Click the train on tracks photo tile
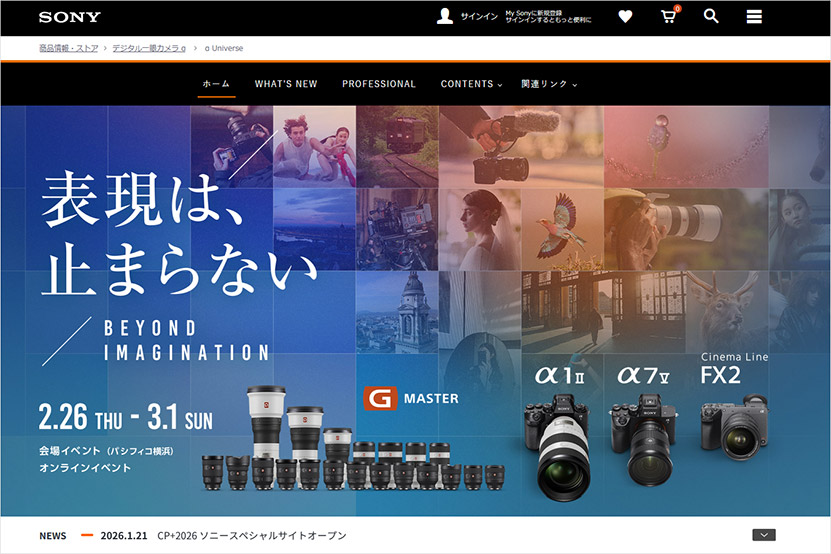831x554 pixels. [397, 147]
